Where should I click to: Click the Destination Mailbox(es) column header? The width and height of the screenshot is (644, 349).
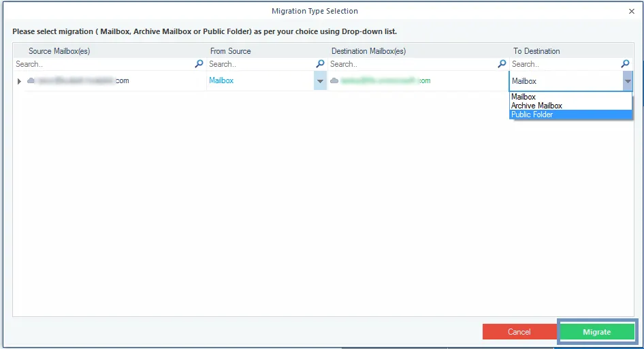368,51
